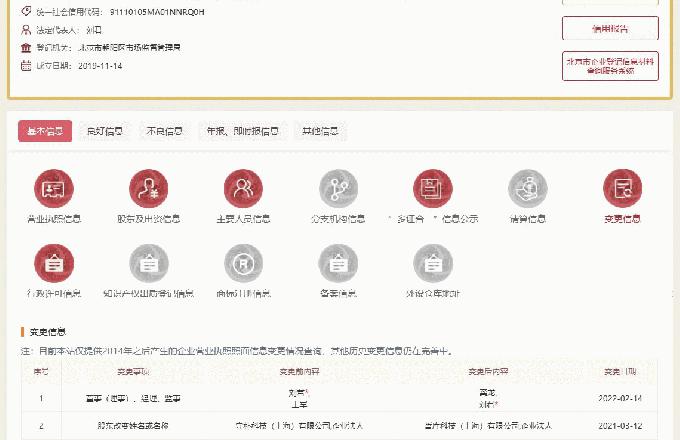The image size is (680, 440).
Task: Click row 1 of the 变更信息 table
Action: click(339, 398)
